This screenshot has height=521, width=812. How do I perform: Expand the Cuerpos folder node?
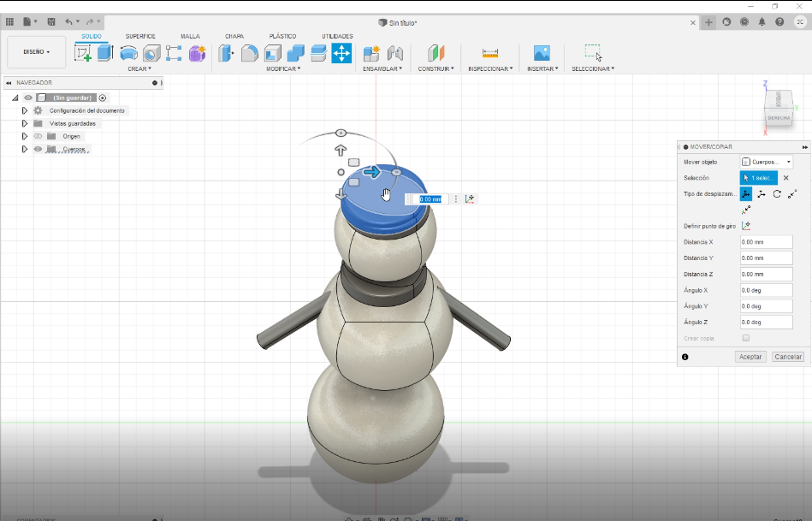pyautogui.click(x=24, y=149)
